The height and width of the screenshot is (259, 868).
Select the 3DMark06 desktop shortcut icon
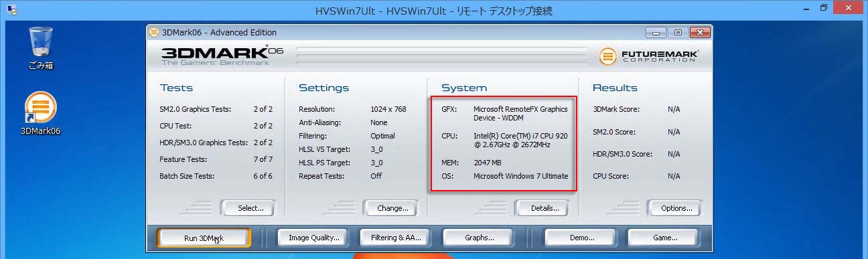[41, 114]
